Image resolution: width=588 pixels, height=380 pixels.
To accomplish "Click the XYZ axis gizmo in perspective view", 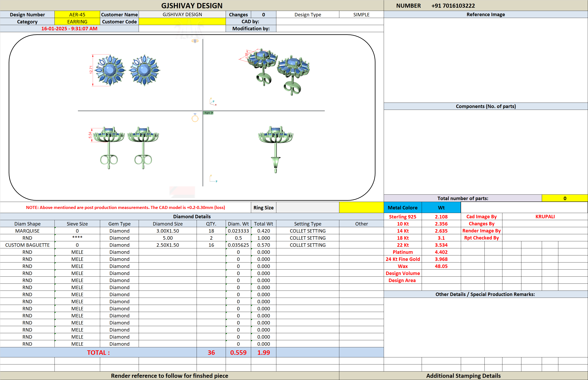I will 213,101.
